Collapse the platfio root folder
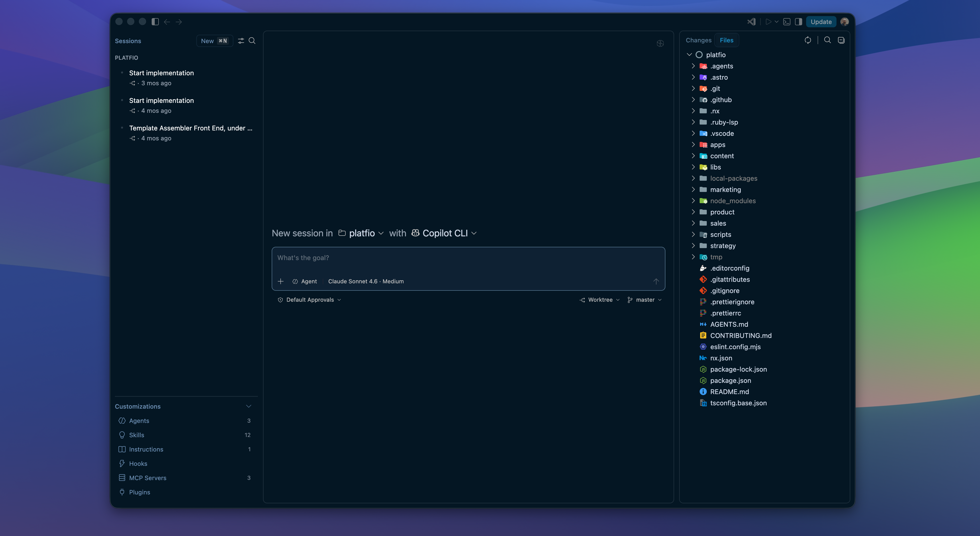Image resolution: width=980 pixels, height=536 pixels. tap(689, 55)
